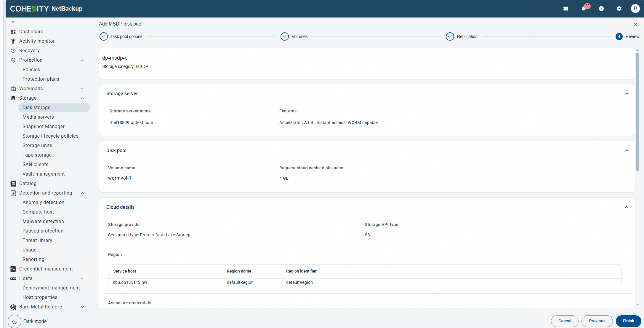Open Media servers page
This screenshot has height=328, width=644.
tap(38, 117)
